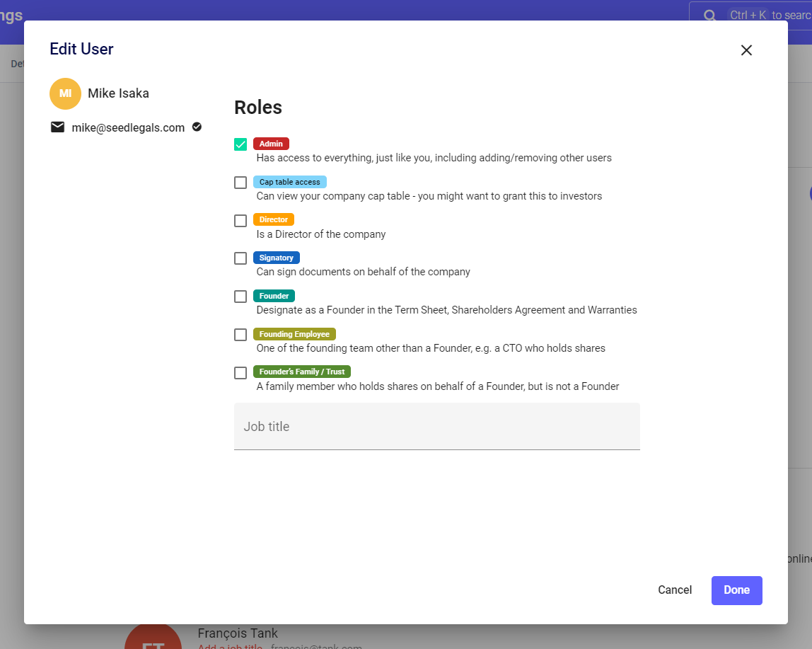
Task: Tick the Director role checkbox
Action: pyautogui.click(x=240, y=221)
